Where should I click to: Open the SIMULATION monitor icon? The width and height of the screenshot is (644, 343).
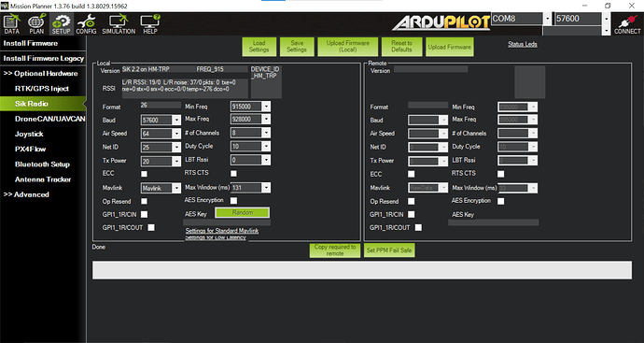tap(119, 24)
